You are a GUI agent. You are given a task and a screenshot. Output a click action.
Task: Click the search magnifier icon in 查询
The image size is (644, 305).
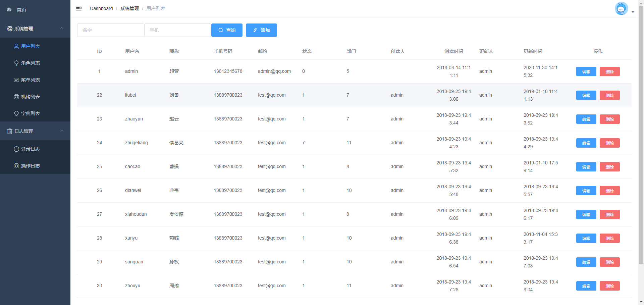221,30
